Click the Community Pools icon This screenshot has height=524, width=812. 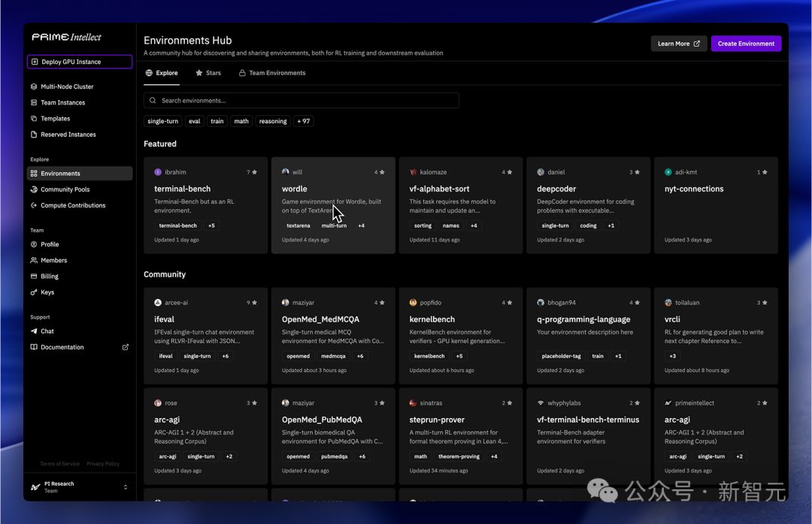pyautogui.click(x=34, y=189)
